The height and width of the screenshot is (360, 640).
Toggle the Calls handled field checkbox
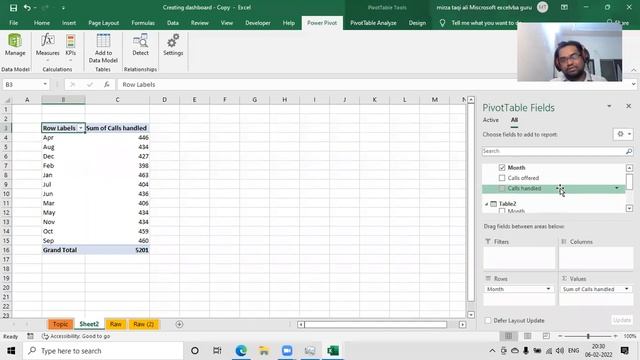(502, 189)
